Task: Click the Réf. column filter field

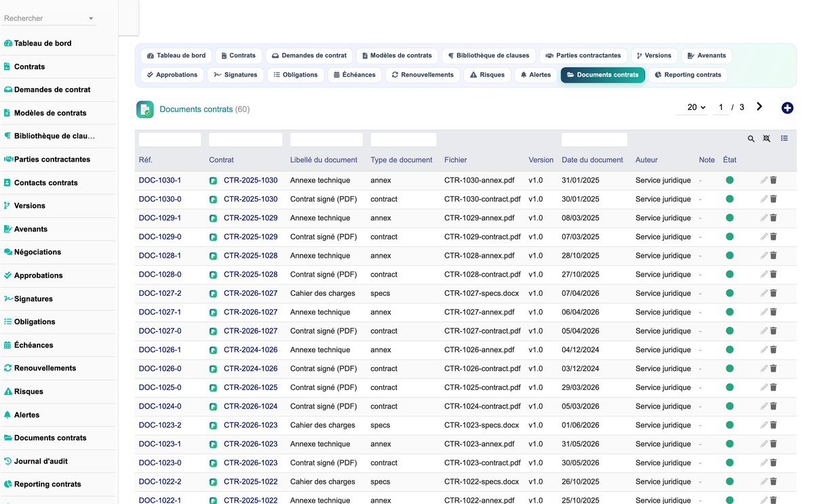Action: click(170, 140)
